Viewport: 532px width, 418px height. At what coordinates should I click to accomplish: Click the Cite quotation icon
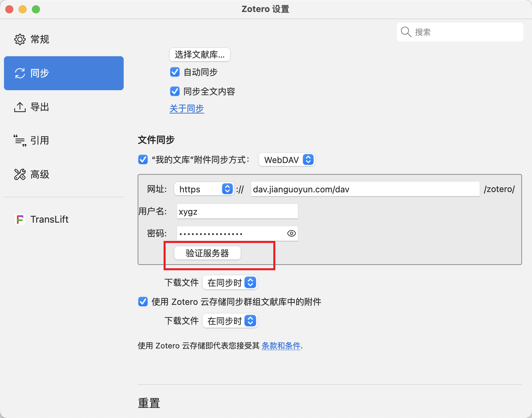pyautogui.click(x=20, y=141)
